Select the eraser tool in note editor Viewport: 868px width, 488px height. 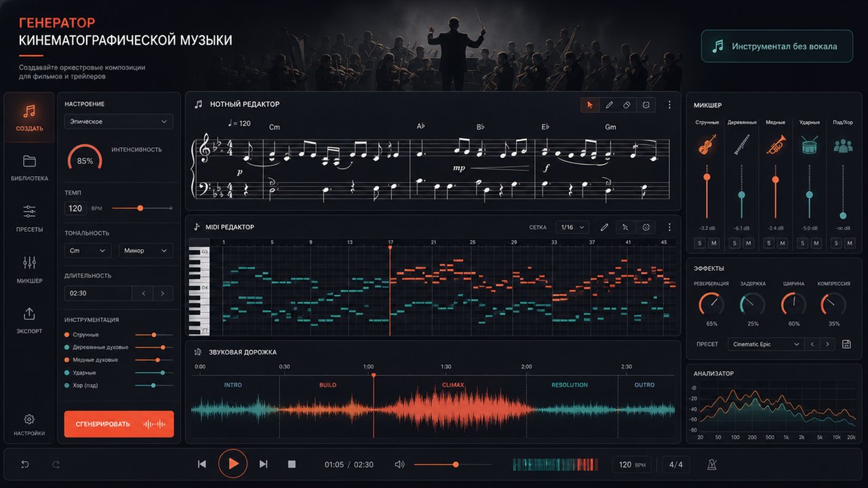[627, 104]
